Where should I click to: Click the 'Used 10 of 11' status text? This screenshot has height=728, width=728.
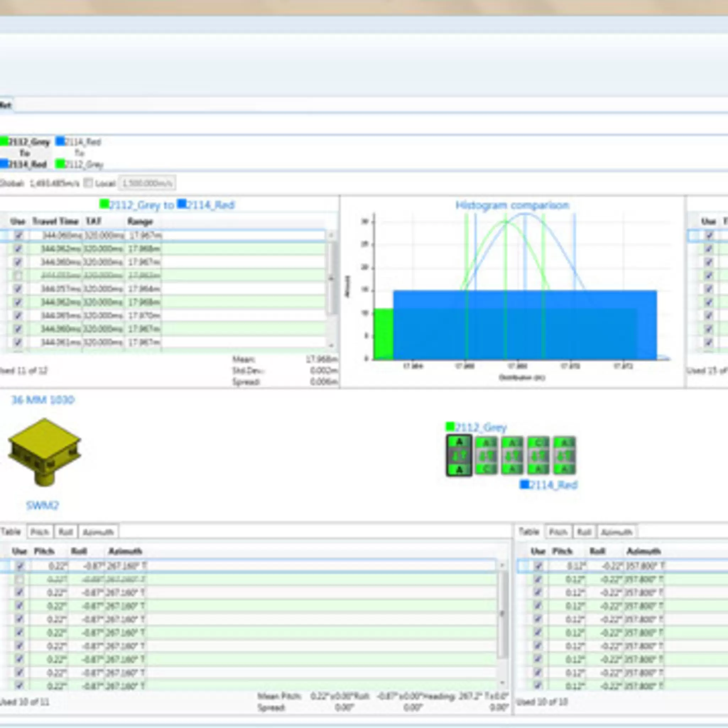25,702
